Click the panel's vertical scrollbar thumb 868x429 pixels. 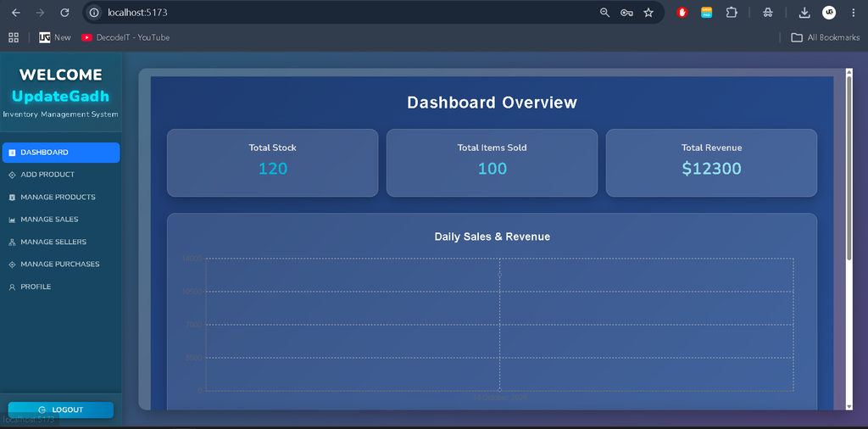point(849,168)
